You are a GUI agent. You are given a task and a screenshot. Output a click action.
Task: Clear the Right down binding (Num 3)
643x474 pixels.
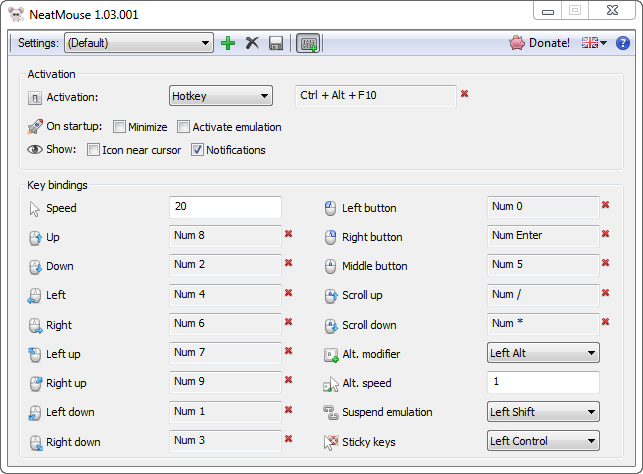tap(289, 439)
